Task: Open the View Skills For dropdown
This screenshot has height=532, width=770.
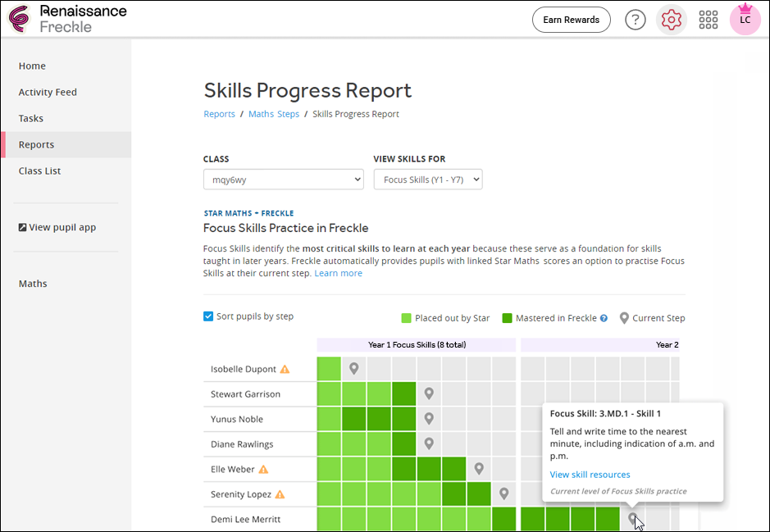Action: (428, 180)
